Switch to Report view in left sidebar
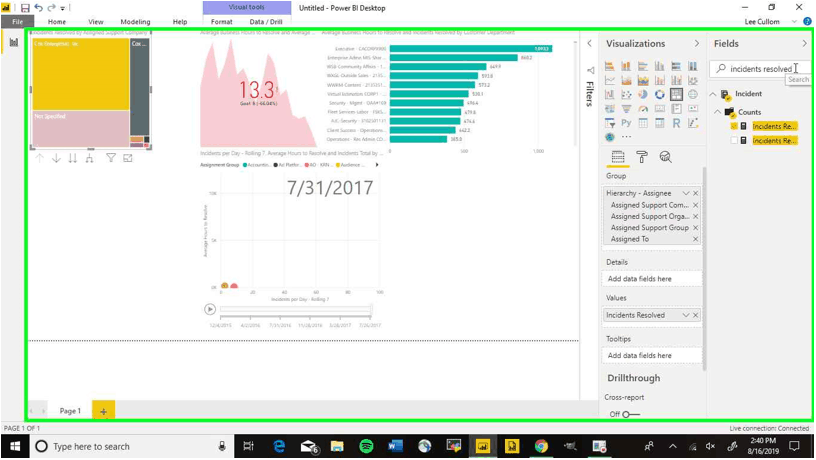The height and width of the screenshot is (460, 816). click(14, 42)
